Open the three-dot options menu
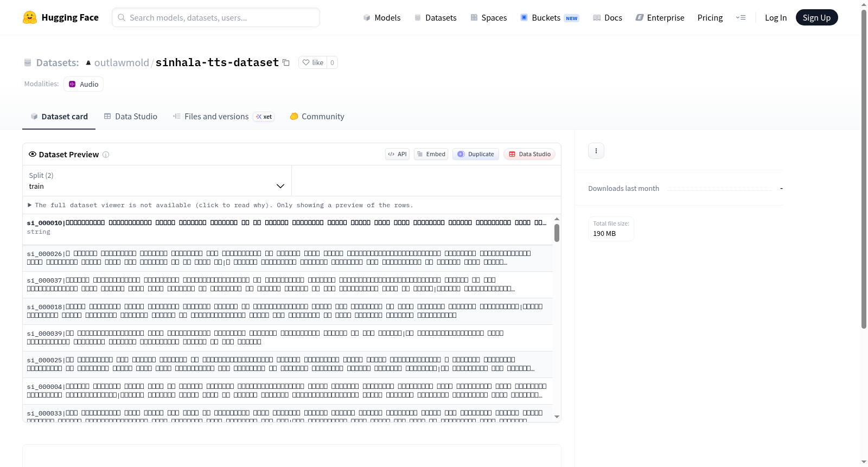Screen dimensions: 868x467 pos(596,151)
